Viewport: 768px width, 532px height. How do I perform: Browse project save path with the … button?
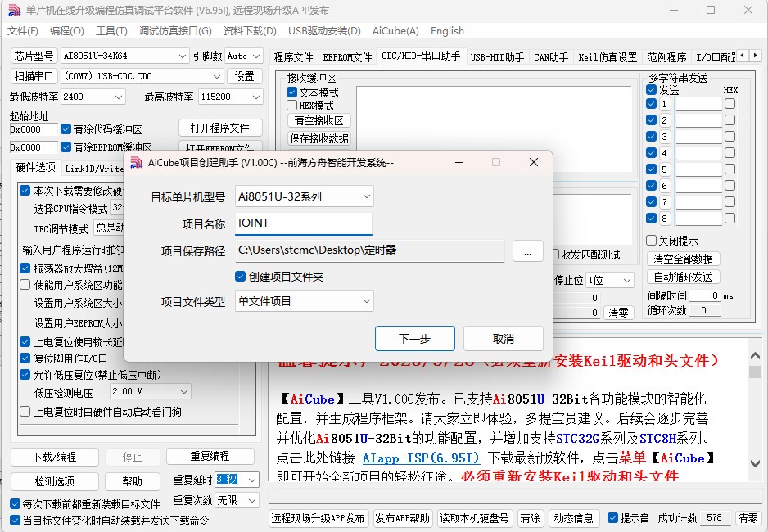[527, 251]
